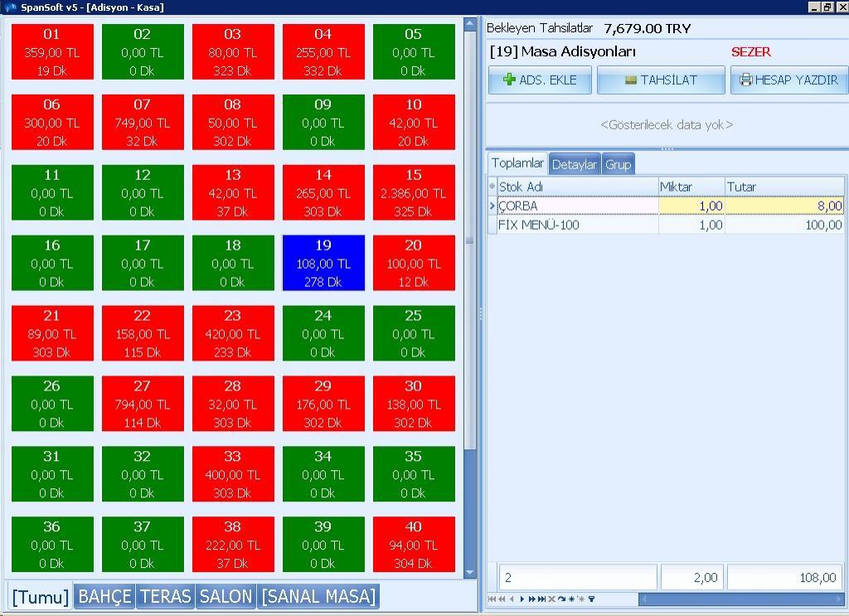Switch to the Toplamlar tab
The image size is (849, 616).
click(x=517, y=163)
